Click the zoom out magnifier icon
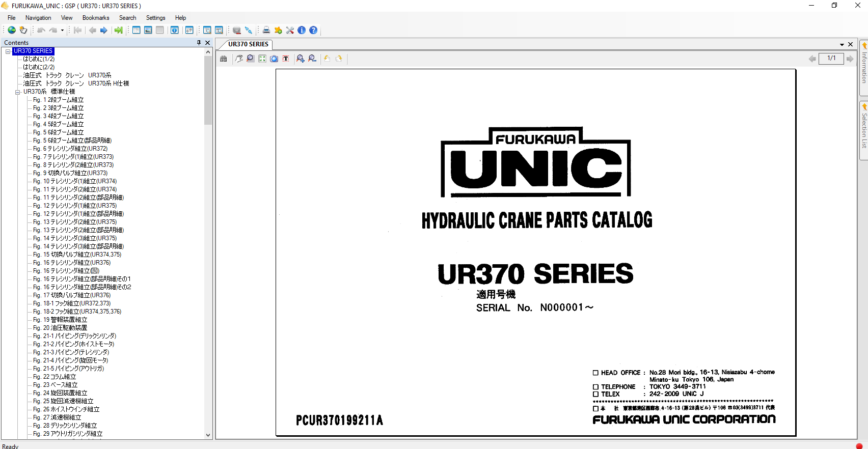The image size is (868, 449). 312,59
